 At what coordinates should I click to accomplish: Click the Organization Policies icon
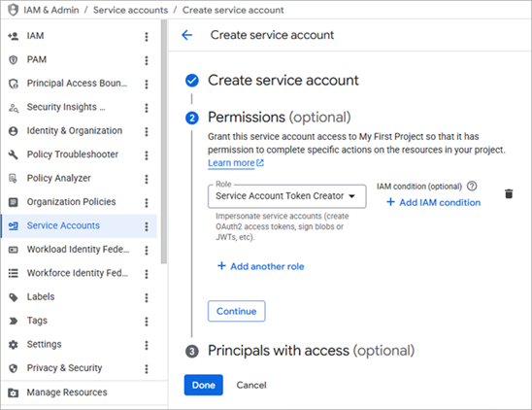point(14,202)
